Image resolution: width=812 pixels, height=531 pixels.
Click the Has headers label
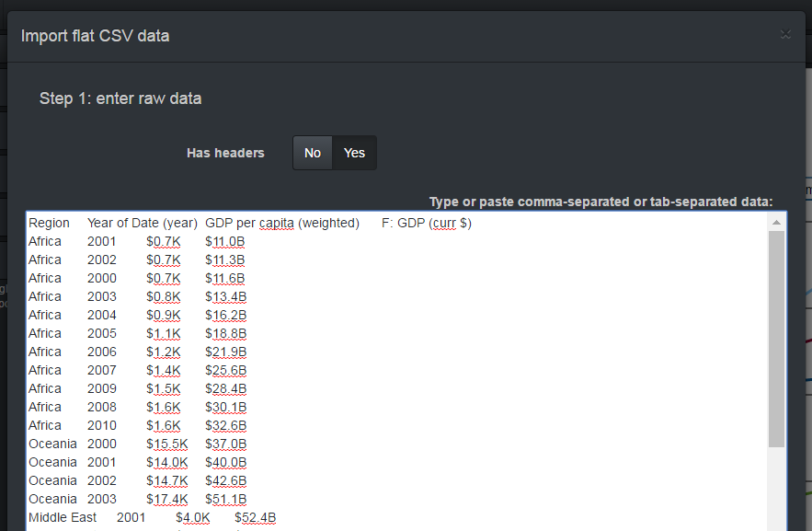(225, 153)
